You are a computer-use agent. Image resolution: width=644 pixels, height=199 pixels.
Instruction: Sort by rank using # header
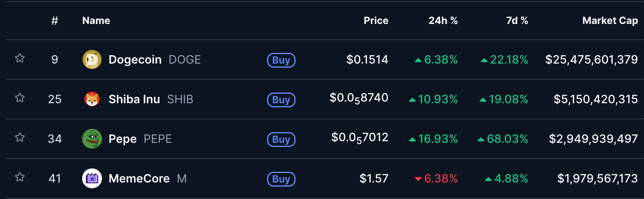54,21
